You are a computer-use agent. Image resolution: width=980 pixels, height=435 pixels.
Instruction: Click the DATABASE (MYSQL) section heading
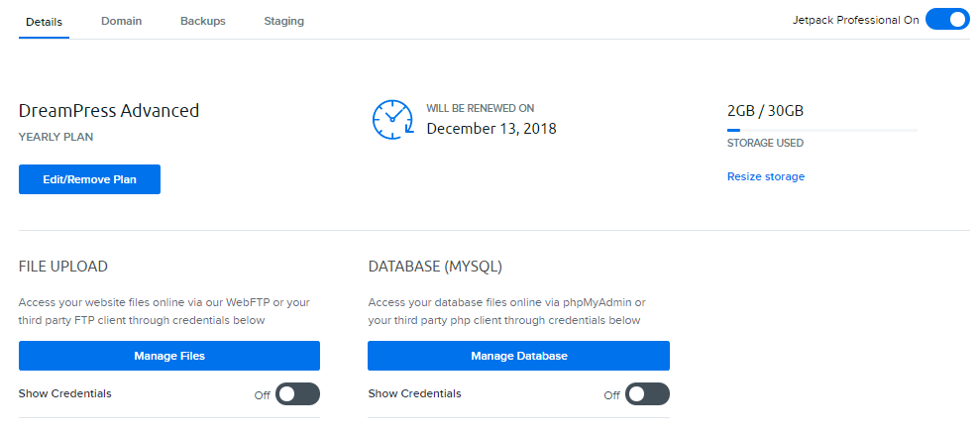(435, 267)
